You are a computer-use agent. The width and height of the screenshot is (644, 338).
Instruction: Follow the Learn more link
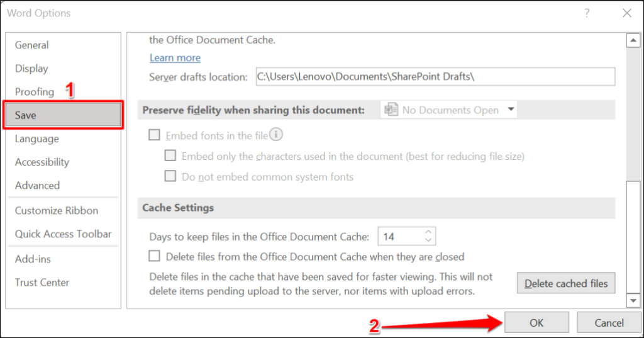click(175, 58)
